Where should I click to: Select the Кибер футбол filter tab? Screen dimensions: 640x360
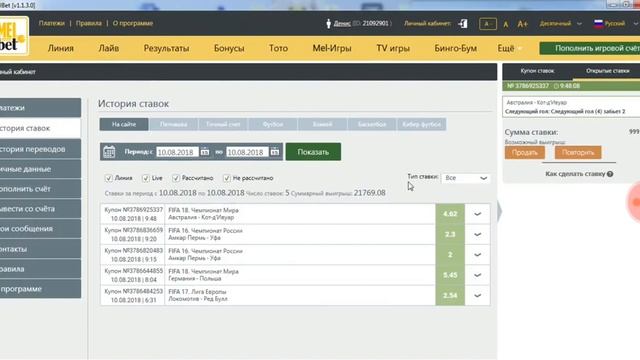(421, 124)
